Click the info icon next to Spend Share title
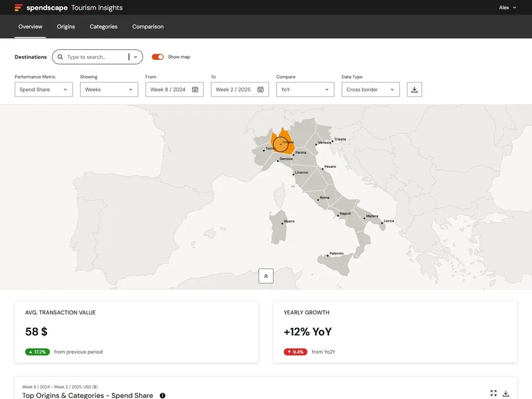 [162, 396]
